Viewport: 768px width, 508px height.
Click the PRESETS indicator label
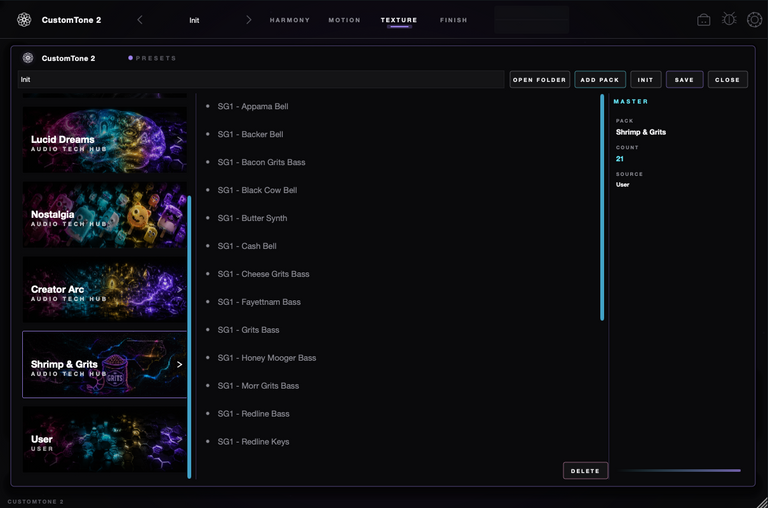pyautogui.click(x=152, y=58)
